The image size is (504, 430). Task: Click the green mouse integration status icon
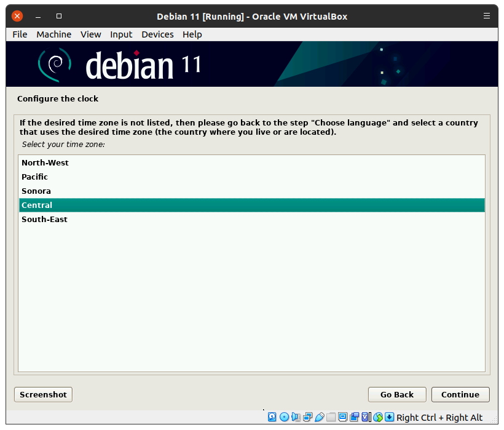click(378, 417)
